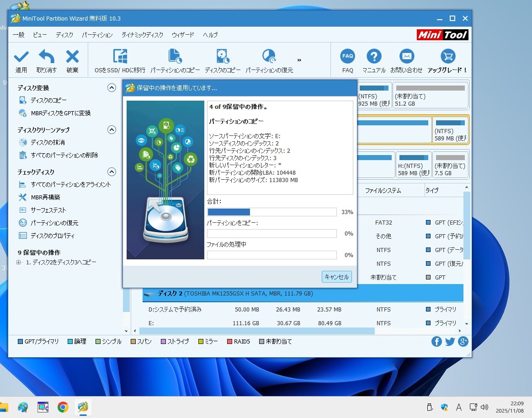Image resolution: width=532 pixels, height=419 pixels.
Task: Click the Partition Copy (パーティションのコピー) toolbar icon
Action: (x=175, y=57)
